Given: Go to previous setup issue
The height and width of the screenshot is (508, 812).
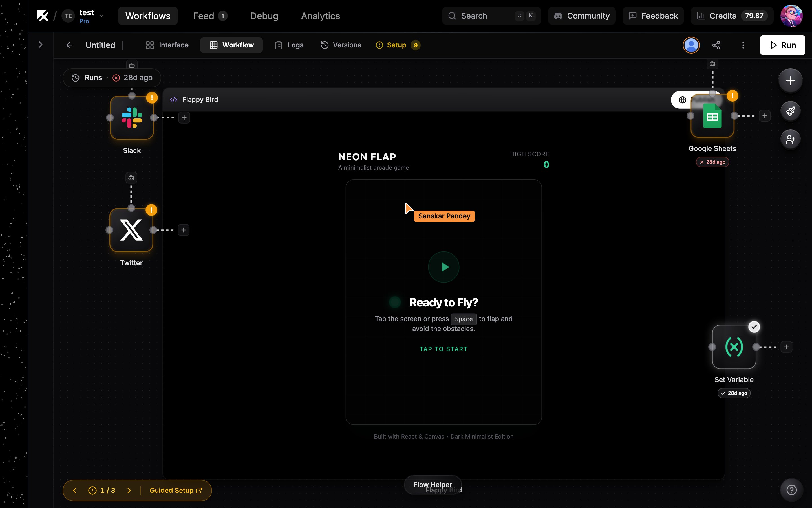Looking at the screenshot, I should [x=74, y=491].
